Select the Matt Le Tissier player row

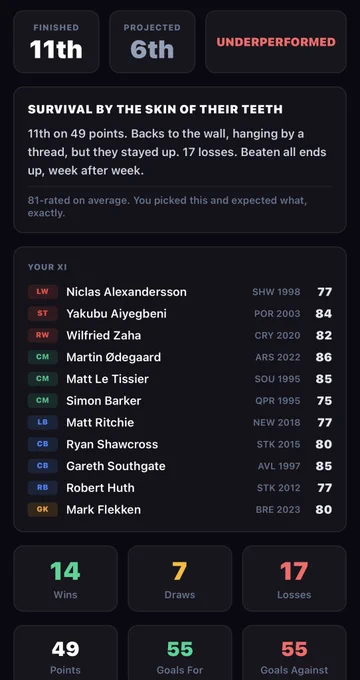pos(180,379)
